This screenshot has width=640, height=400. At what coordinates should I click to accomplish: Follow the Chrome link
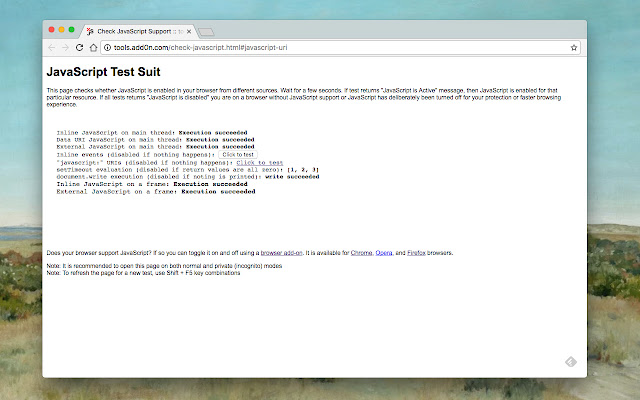[362, 253]
